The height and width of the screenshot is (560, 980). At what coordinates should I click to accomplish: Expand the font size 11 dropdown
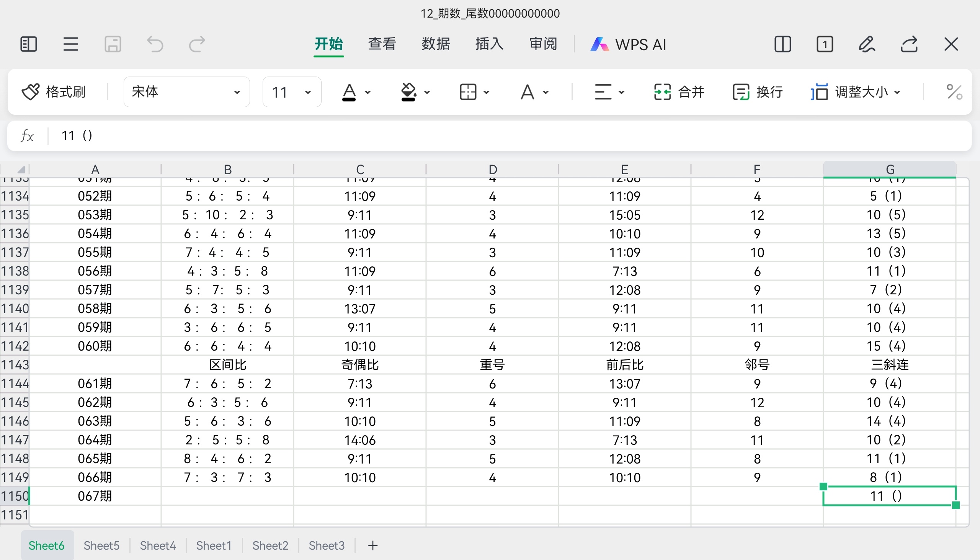pyautogui.click(x=292, y=92)
